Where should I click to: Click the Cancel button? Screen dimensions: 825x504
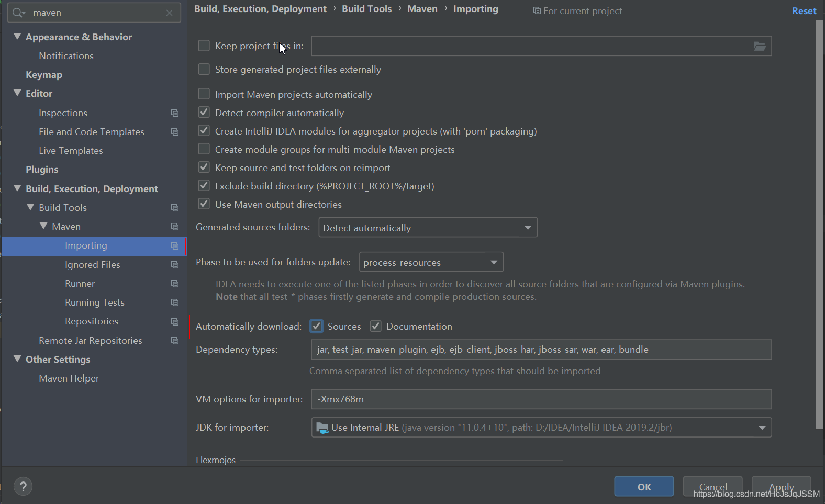(712, 487)
